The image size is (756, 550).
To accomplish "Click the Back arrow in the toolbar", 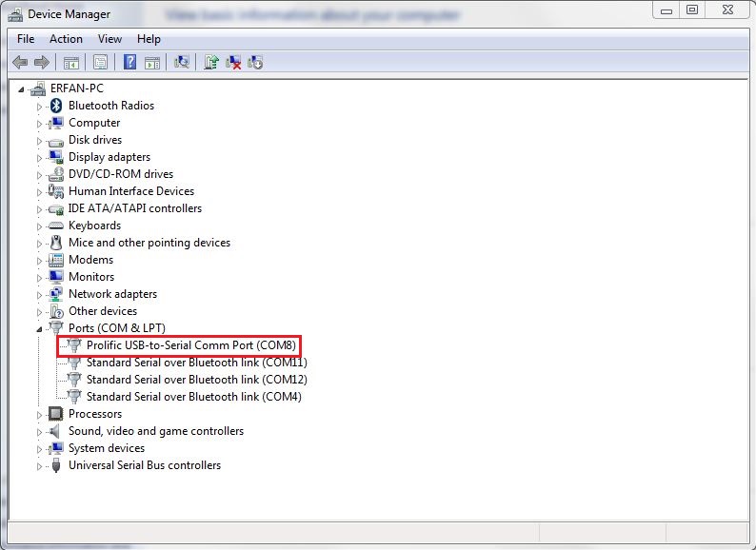I will [20, 62].
